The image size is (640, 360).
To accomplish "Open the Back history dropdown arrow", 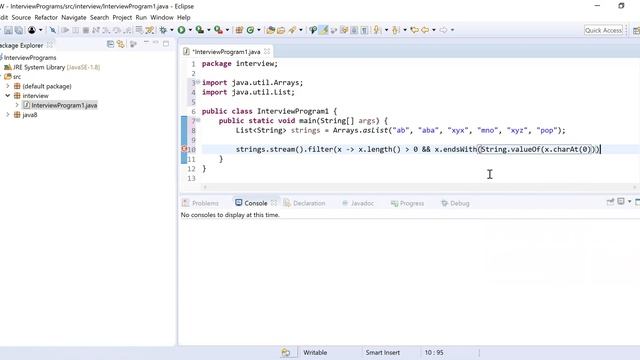I will pos(433,30).
